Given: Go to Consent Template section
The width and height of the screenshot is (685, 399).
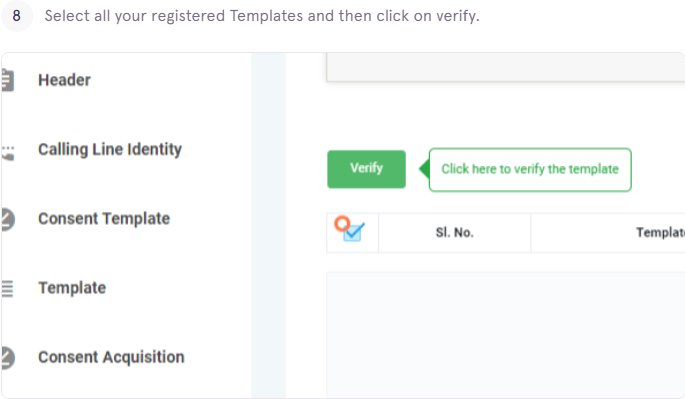Looking at the screenshot, I should [104, 219].
